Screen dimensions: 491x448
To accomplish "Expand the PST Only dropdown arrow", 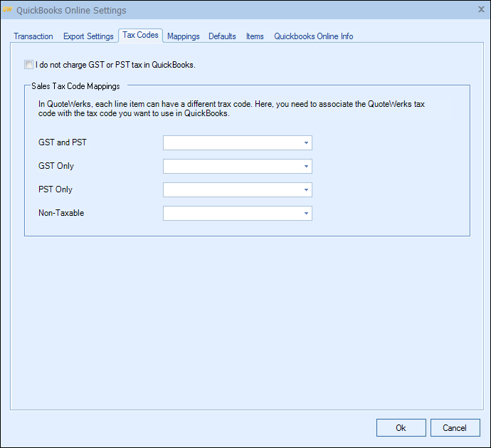I will (x=306, y=190).
